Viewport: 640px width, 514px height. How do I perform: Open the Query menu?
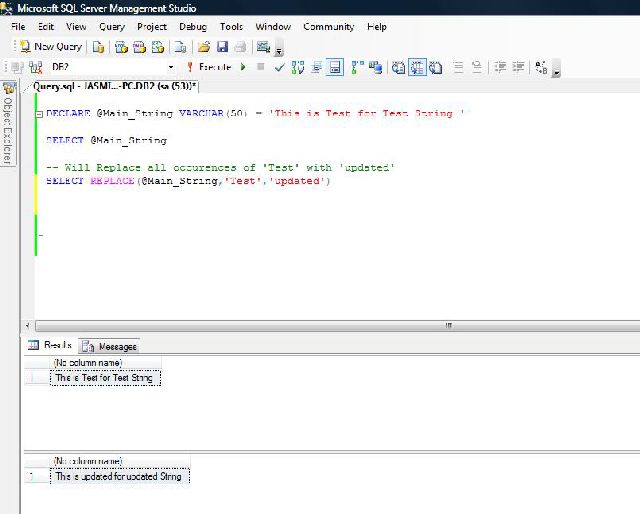pos(112,27)
